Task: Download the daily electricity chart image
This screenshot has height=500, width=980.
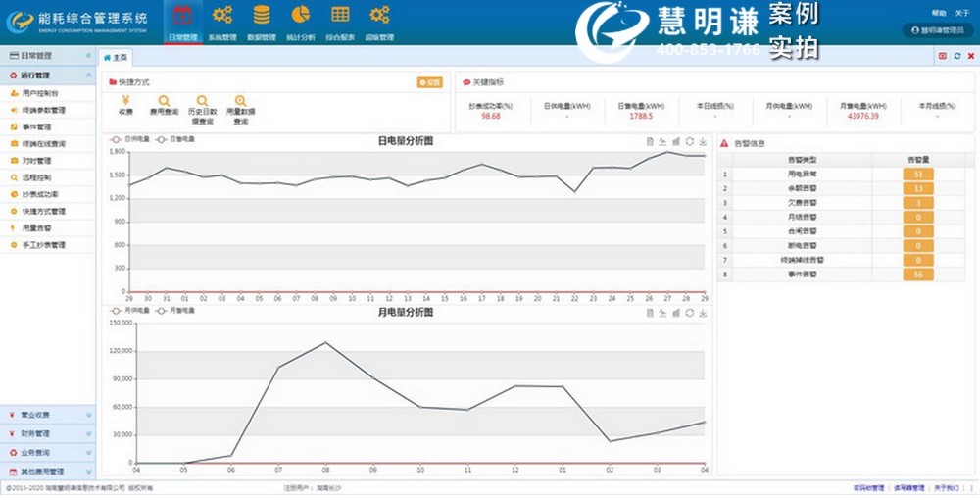Action: (x=703, y=141)
